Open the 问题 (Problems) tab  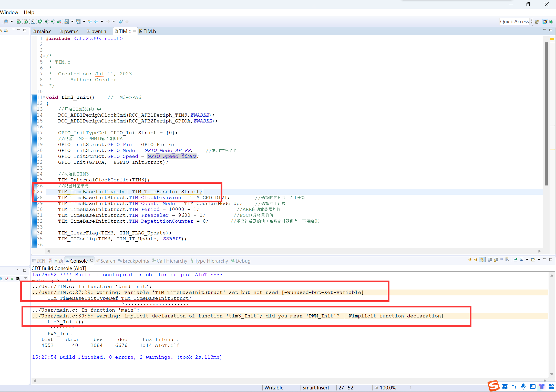click(56, 261)
